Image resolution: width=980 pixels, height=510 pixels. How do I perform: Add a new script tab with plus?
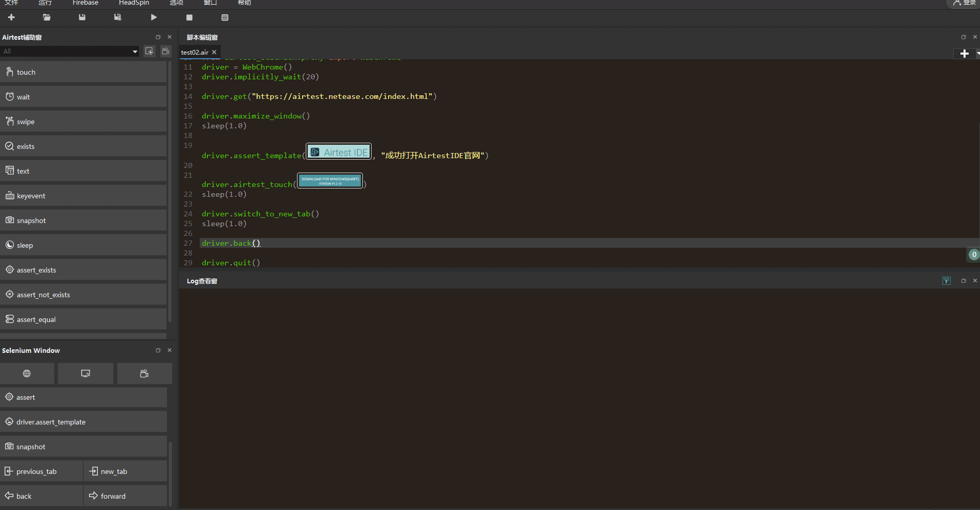pos(965,54)
